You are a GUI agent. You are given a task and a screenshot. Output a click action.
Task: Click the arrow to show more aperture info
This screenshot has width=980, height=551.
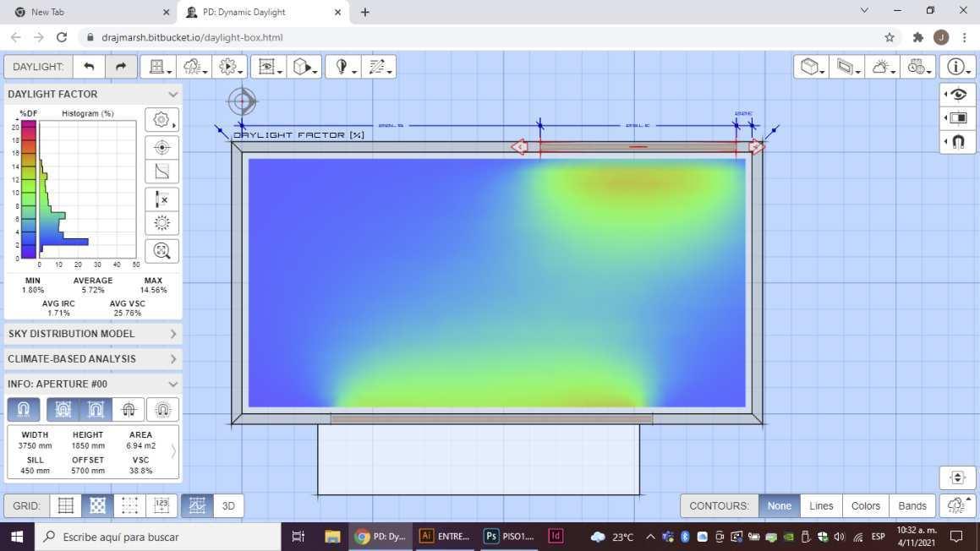coord(173,451)
